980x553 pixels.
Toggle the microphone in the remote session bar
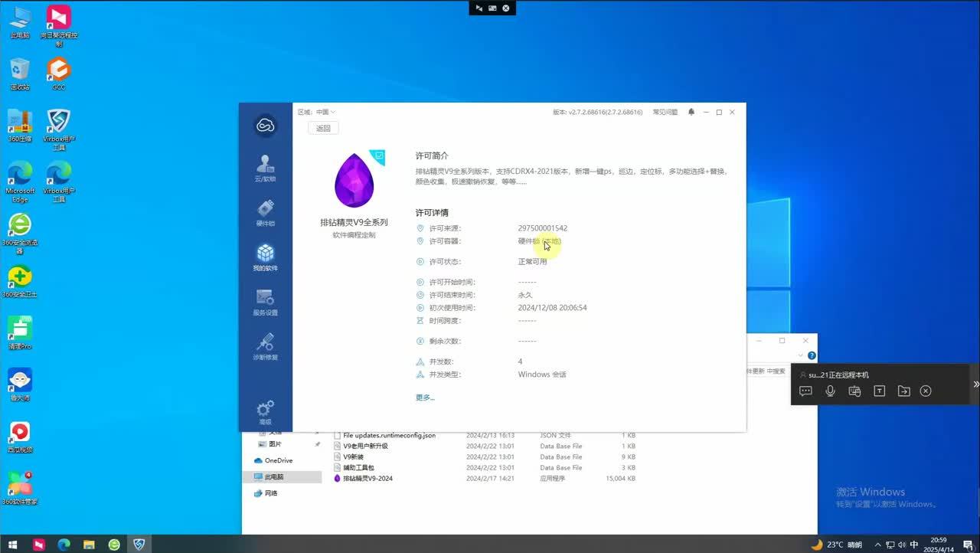click(830, 391)
